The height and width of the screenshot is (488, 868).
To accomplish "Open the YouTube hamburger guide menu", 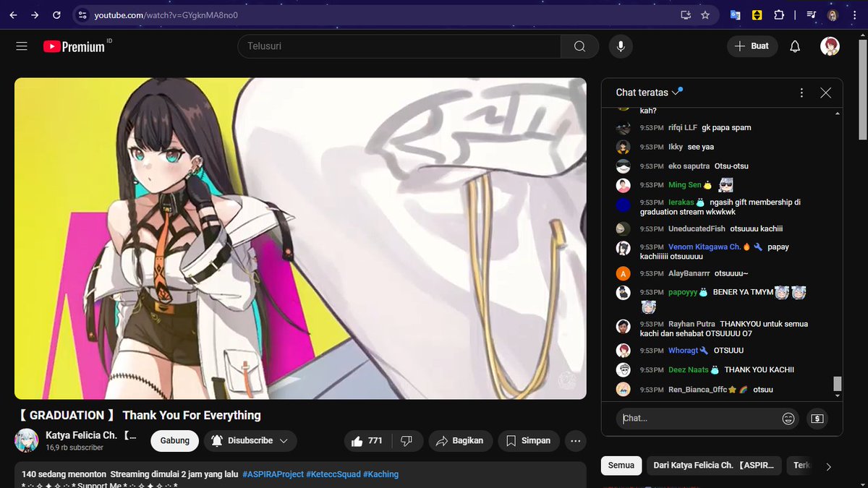I will click(22, 46).
